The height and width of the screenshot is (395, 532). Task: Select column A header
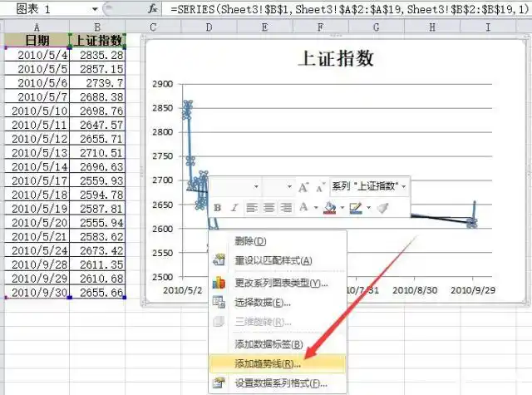[37, 27]
